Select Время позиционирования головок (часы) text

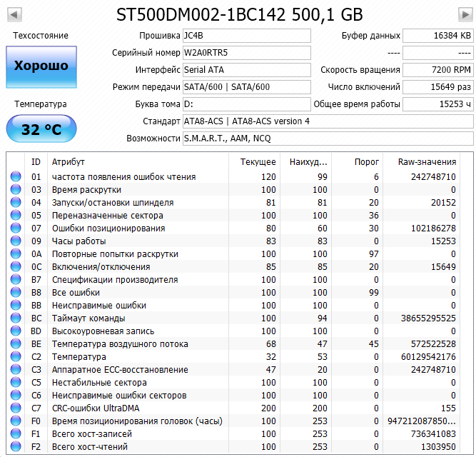(x=137, y=421)
